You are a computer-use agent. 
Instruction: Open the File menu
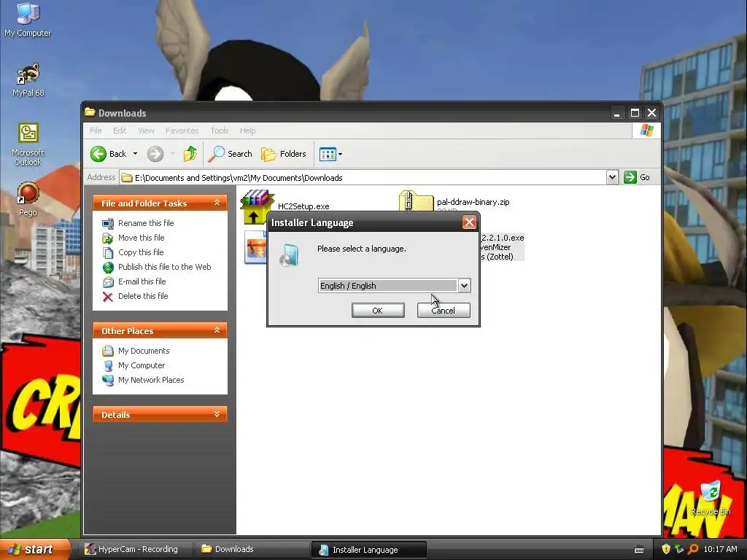(x=96, y=131)
